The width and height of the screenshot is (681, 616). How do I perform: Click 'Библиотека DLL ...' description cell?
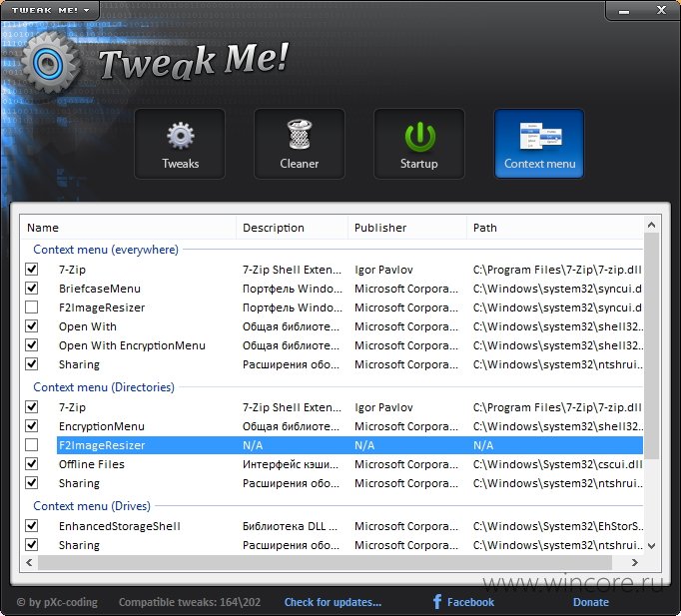click(290, 526)
